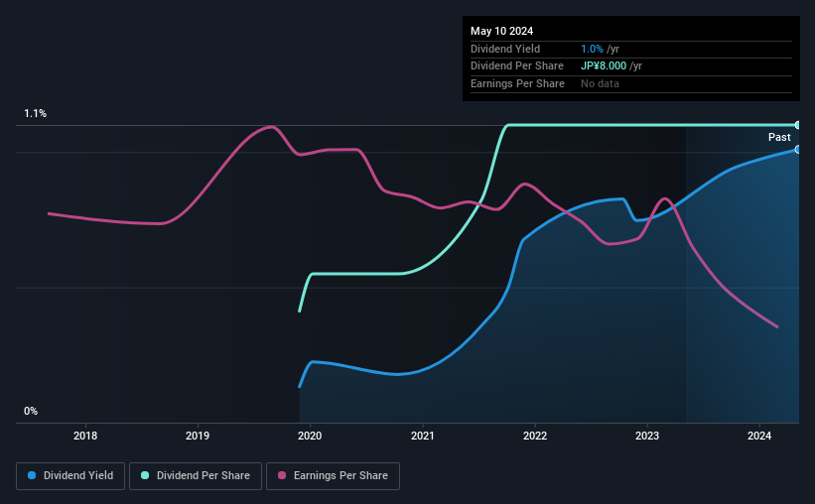Select the 2024 x-axis label
The image size is (815, 504).
(759, 436)
